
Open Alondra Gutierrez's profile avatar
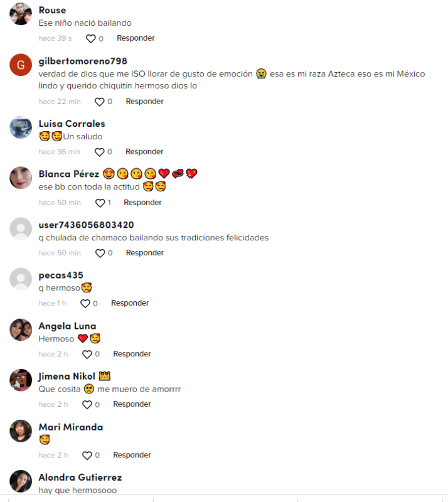click(x=21, y=481)
